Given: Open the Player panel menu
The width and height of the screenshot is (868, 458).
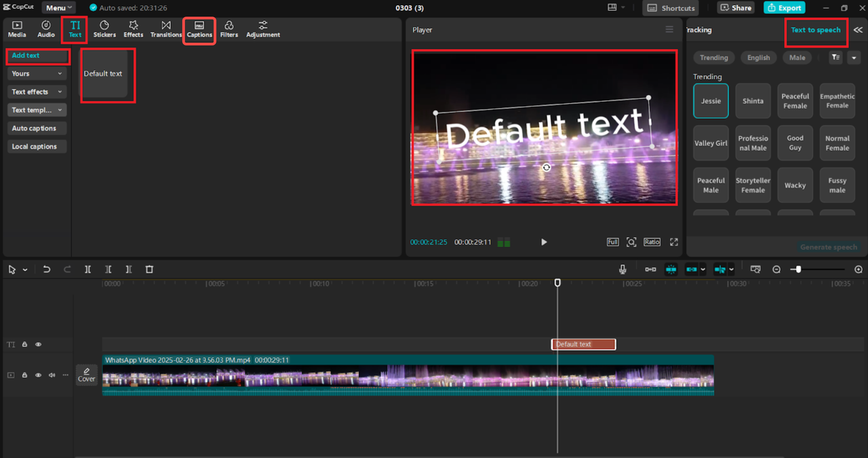Looking at the screenshot, I should (x=669, y=30).
